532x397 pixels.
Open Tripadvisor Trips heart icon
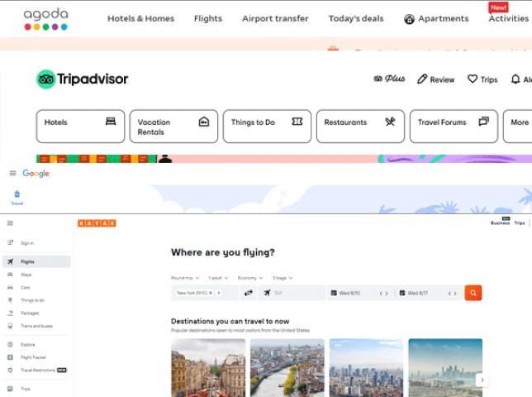click(473, 79)
